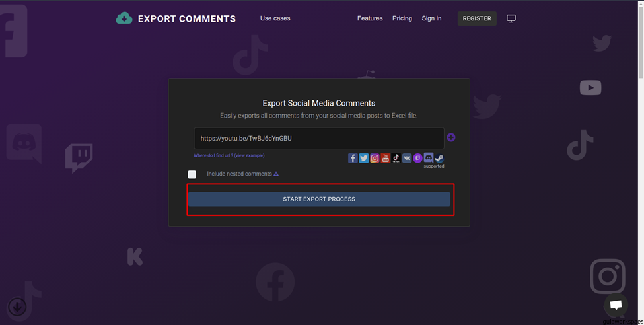Go to Sign in
Viewport: 644px width, 325px height.
pyautogui.click(x=432, y=18)
